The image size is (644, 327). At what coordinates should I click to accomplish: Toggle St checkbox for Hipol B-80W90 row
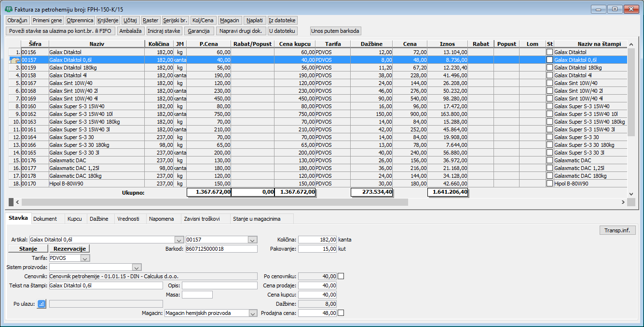point(549,184)
